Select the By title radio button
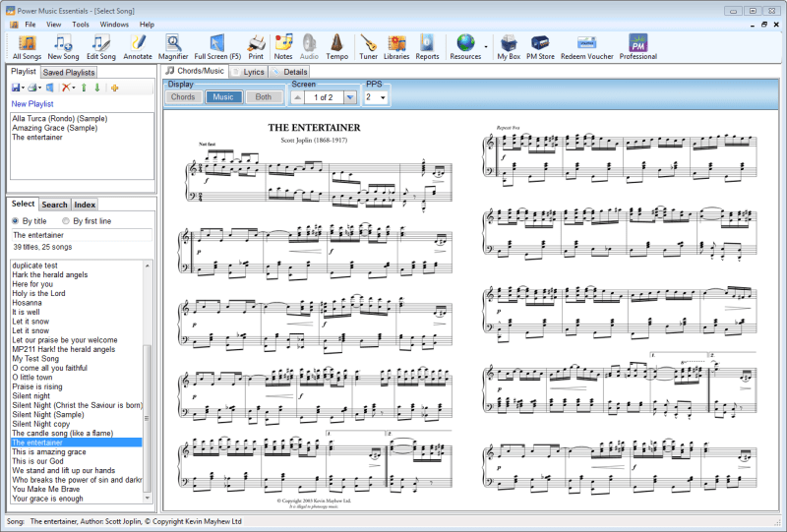The image size is (787, 532). pos(16,221)
